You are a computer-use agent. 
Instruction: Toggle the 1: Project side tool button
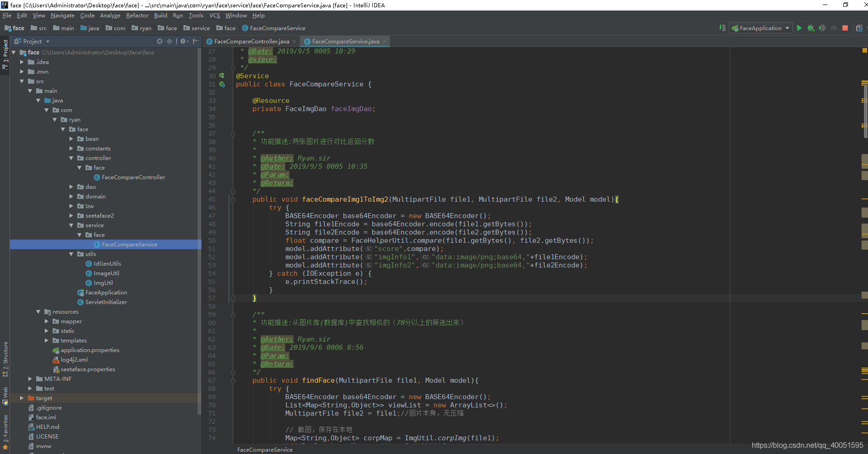click(5, 55)
